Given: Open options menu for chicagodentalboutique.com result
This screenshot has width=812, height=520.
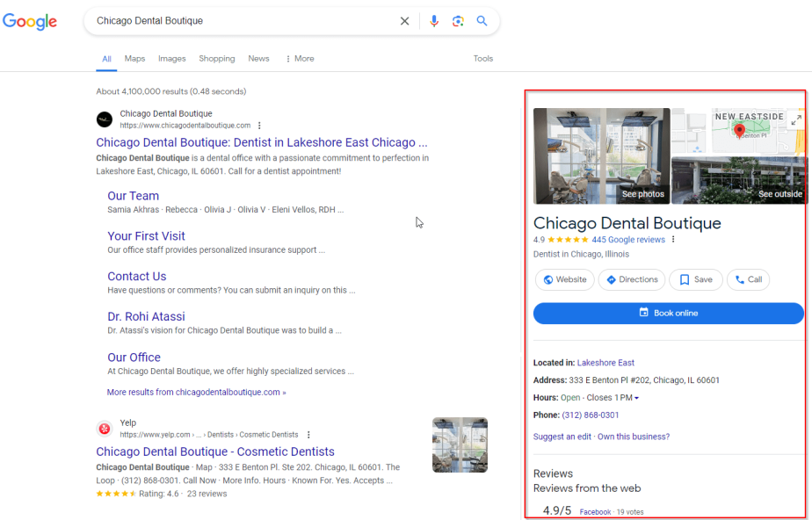Looking at the screenshot, I should [259, 126].
